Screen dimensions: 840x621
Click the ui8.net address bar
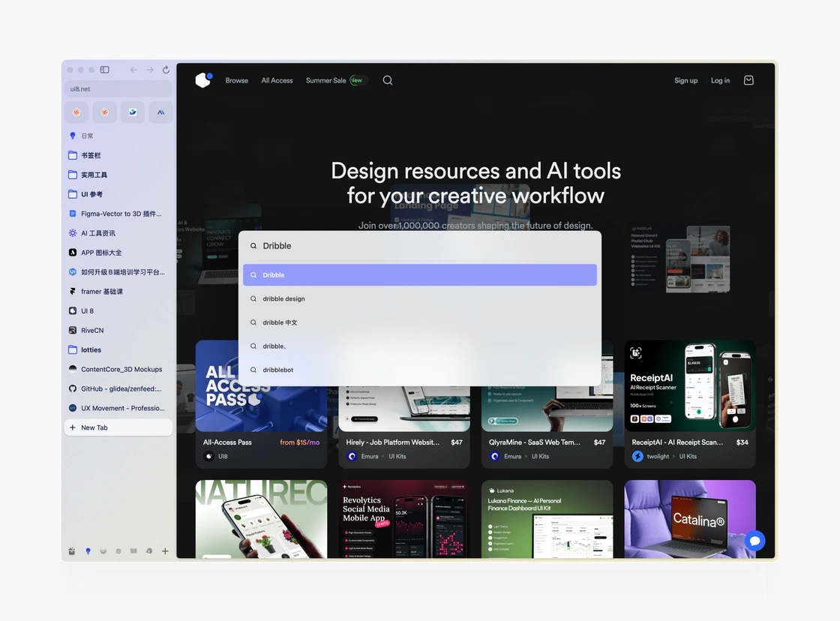pyautogui.click(x=118, y=89)
